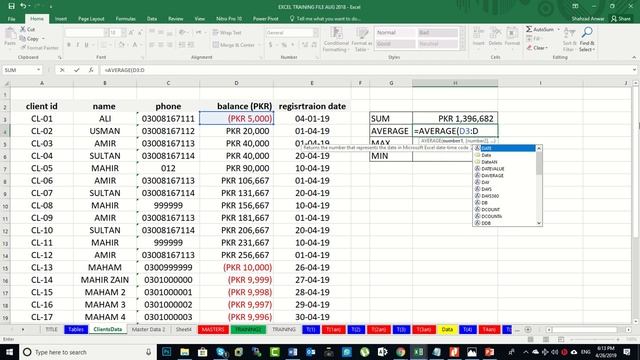
Task: Click the new sheet plus icon
Action: [x=528, y=329]
